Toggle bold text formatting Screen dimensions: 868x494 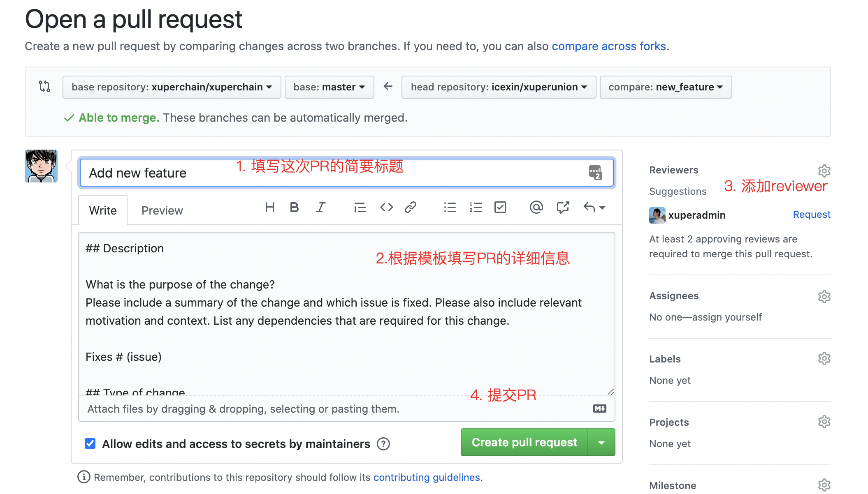click(x=294, y=208)
